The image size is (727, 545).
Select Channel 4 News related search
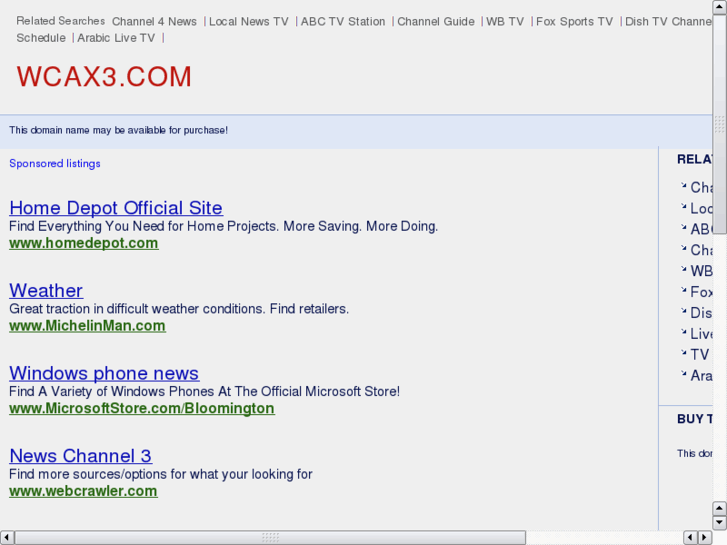tap(154, 21)
